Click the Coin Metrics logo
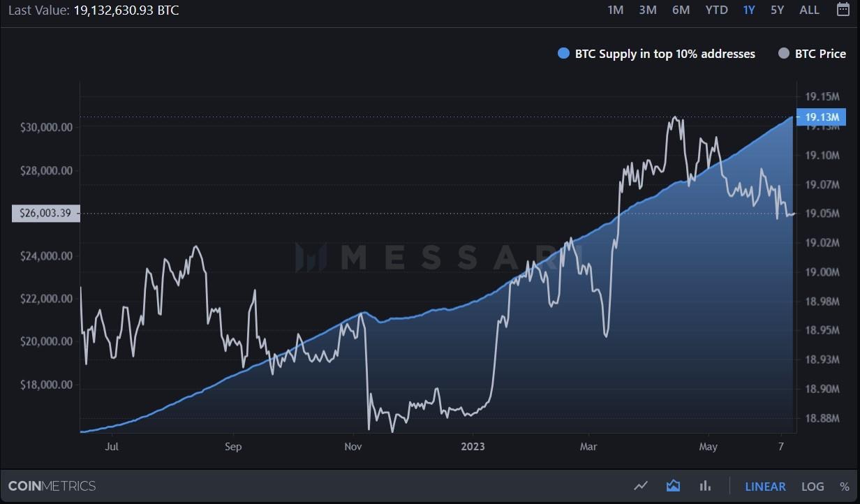 [x=52, y=486]
